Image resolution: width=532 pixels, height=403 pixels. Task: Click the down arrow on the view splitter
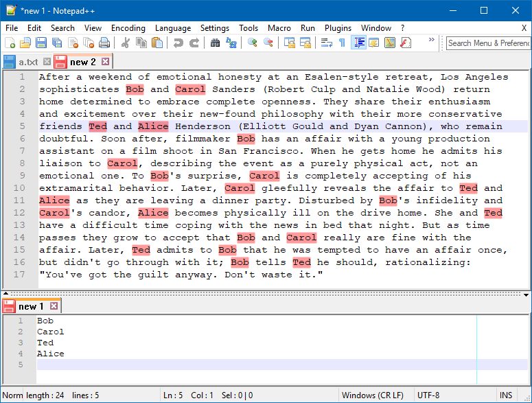(x=526, y=295)
